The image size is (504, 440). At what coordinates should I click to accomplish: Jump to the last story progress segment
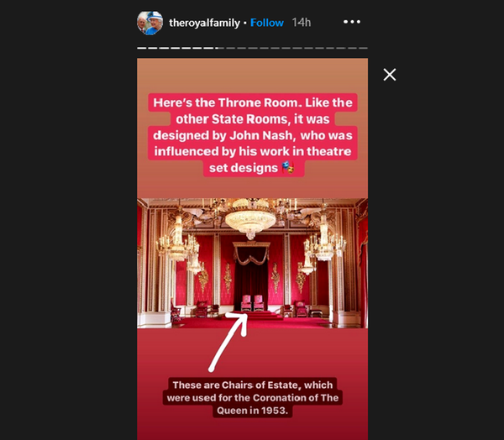click(x=363, y=48)
